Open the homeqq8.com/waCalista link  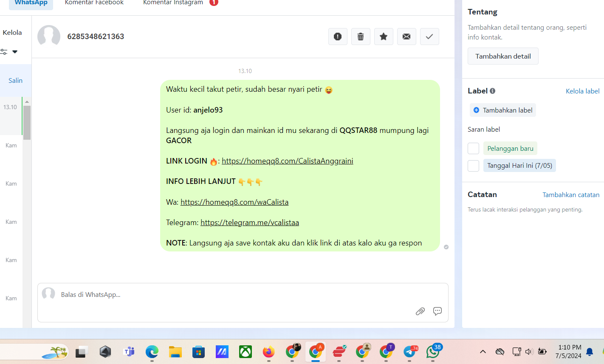tap(234, 202)
